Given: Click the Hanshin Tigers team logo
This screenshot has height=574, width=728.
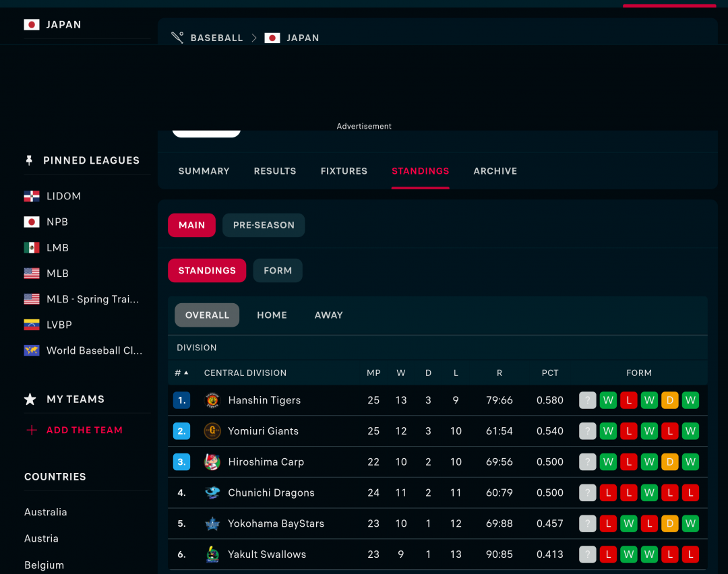Looking at the screenshot, I should 212,400.
